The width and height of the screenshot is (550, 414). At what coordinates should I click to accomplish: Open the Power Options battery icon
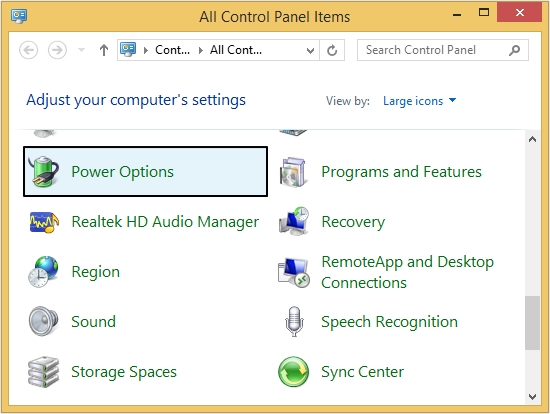coord(44,172)
